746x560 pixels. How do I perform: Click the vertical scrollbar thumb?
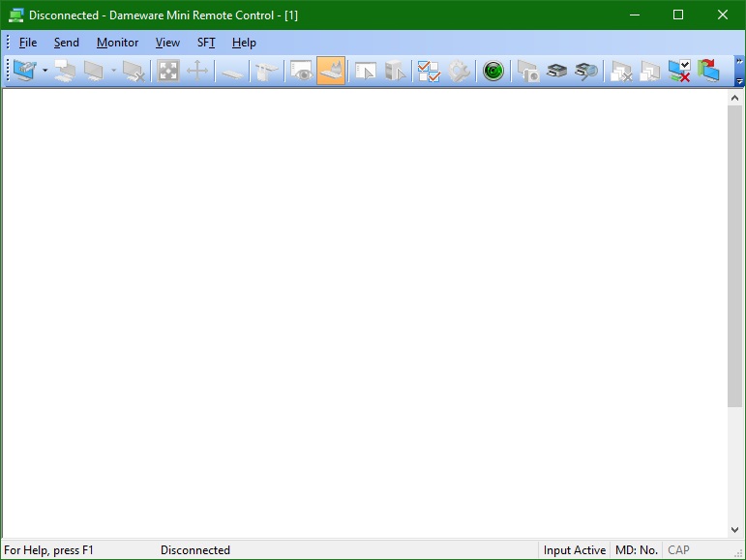(734, 256)
